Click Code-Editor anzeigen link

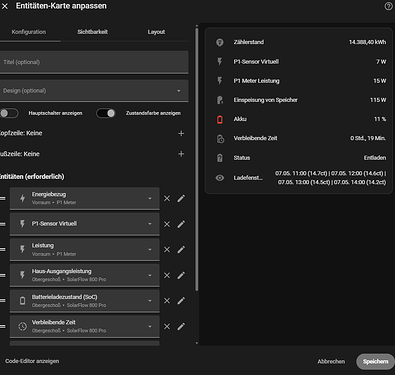point(32,361)
